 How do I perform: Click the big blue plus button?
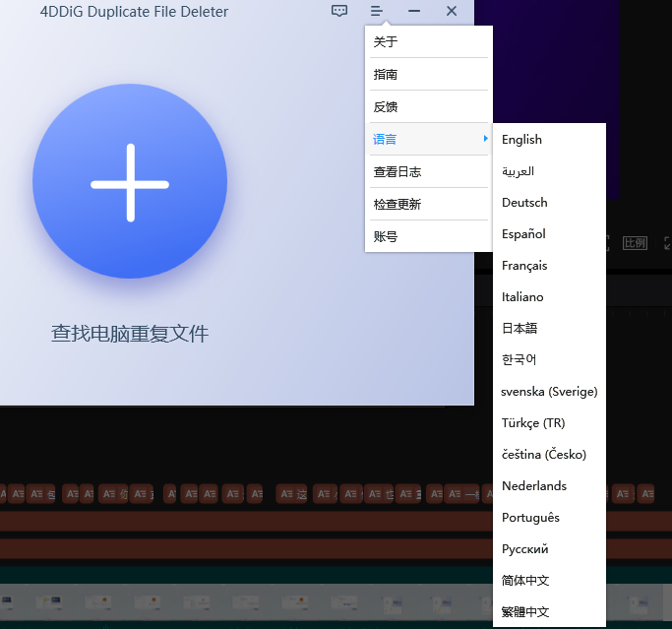(x=130, y=181)
